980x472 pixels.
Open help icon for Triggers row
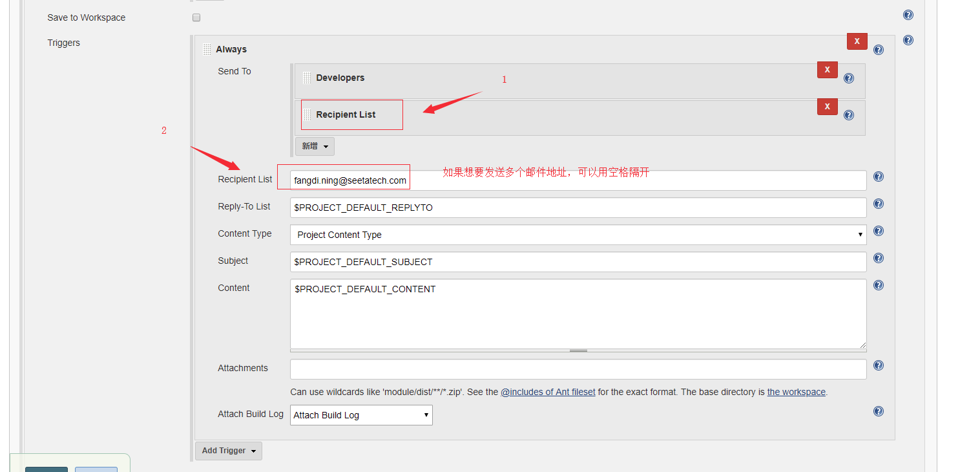point(908,40)
